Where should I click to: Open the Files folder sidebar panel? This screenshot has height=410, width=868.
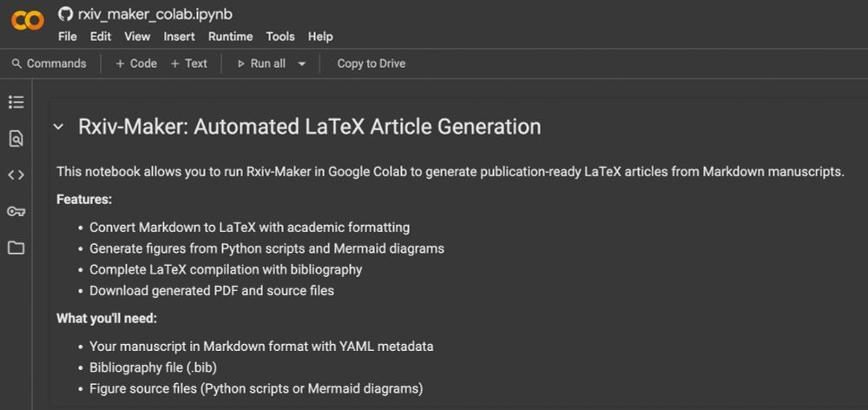(16, 248)
